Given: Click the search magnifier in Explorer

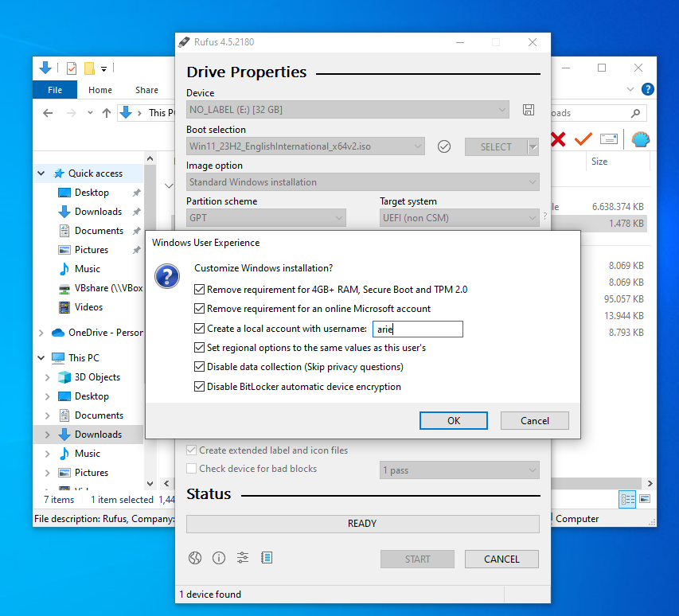Looking at the screenshot, I should (635, 114).
